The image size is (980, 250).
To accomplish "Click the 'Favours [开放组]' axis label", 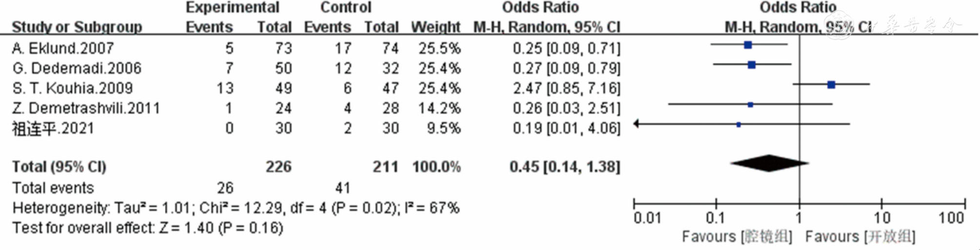I will tap(860, 237).
